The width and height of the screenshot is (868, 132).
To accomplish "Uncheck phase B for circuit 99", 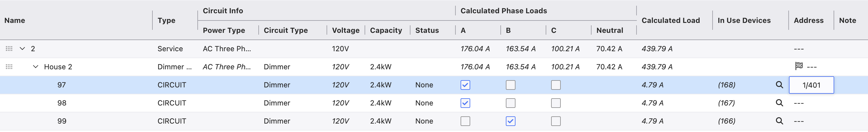I will click(510, 121).
